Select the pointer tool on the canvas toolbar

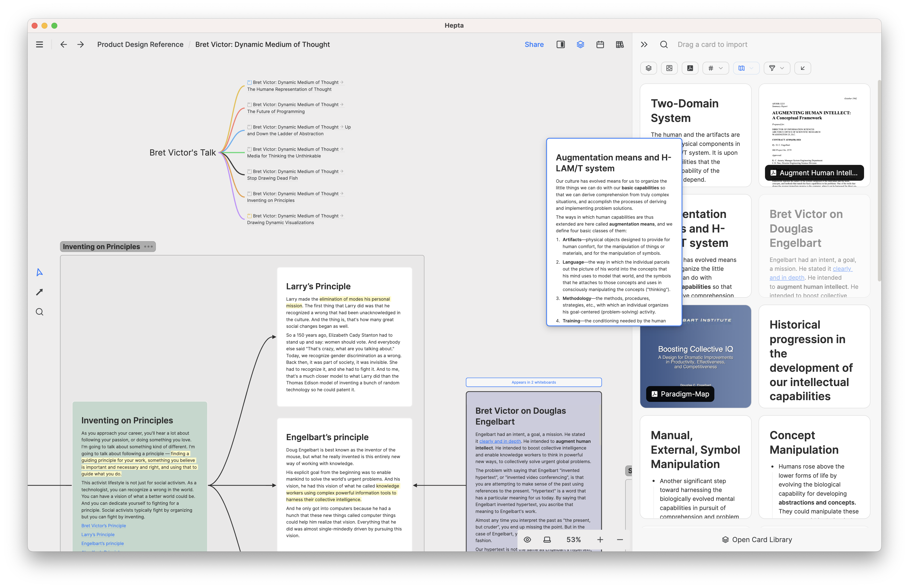(x=39, y=272)
